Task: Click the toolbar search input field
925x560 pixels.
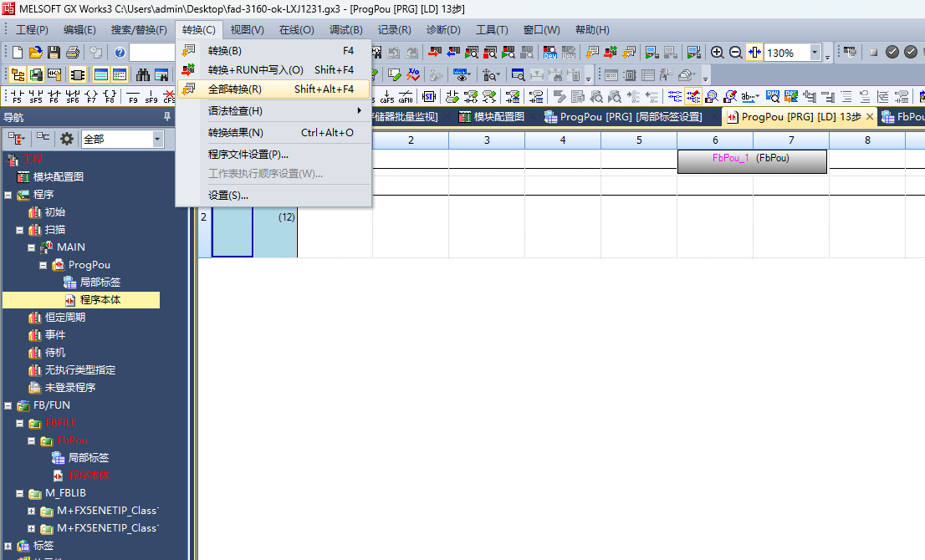Action: (x=151, y=53)
